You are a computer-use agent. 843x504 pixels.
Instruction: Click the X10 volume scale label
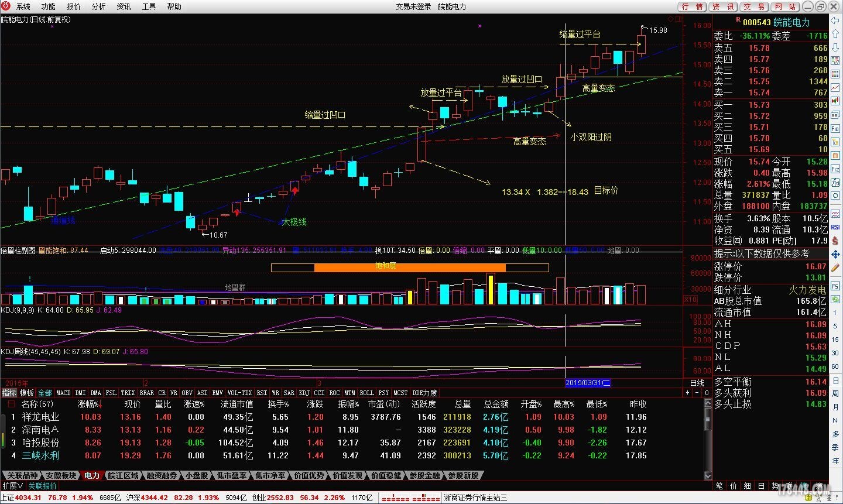(x=690, y=299)
